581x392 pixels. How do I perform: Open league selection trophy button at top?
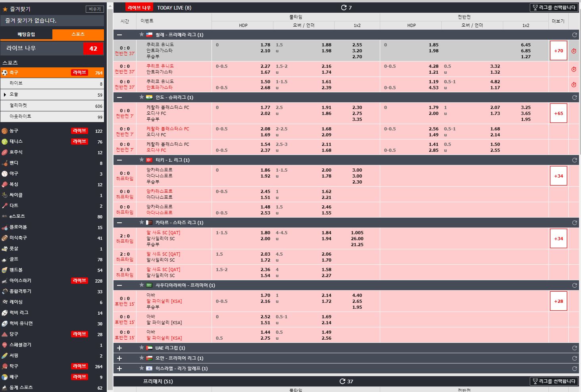click(x=554, y=8)
